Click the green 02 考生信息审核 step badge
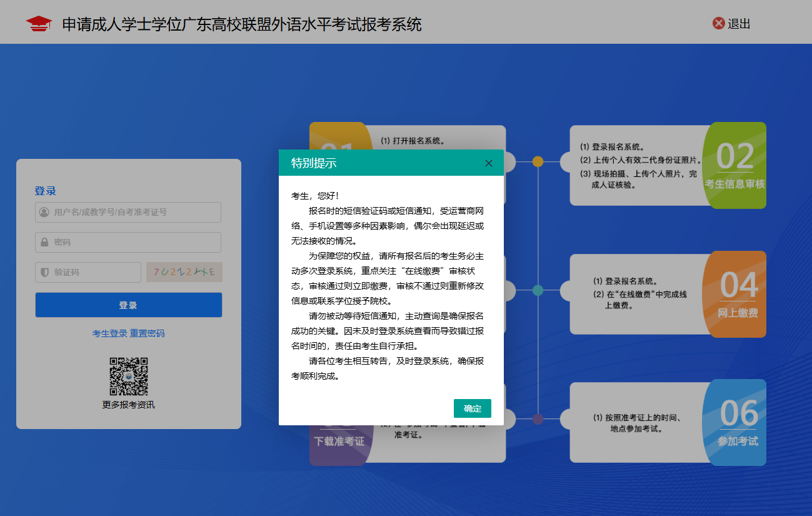This screenshot has height=516, width=812. [x=735, y=165]
